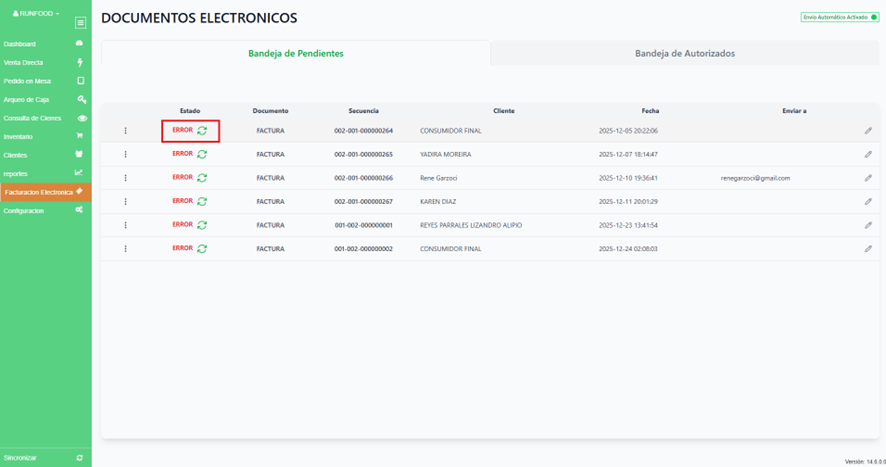Edit email for REYES PARRALES pencil icon
The height and width of the screenshot is (467, 886).
(868, 225)
